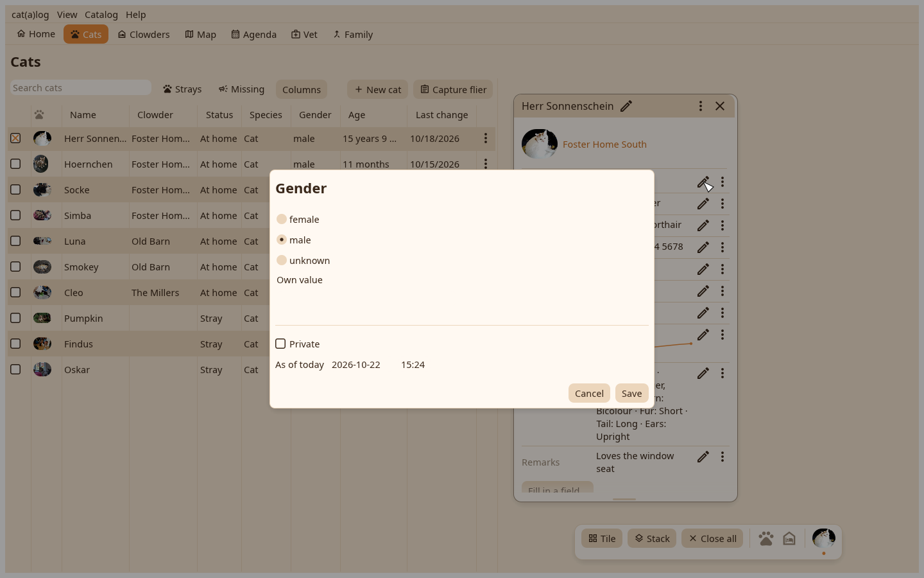Image resolution: width=924 pixels, height=578 pixels.
Task: Open Herr Sonnenschein row three-dot menu
Action: (x=486, y=138)
